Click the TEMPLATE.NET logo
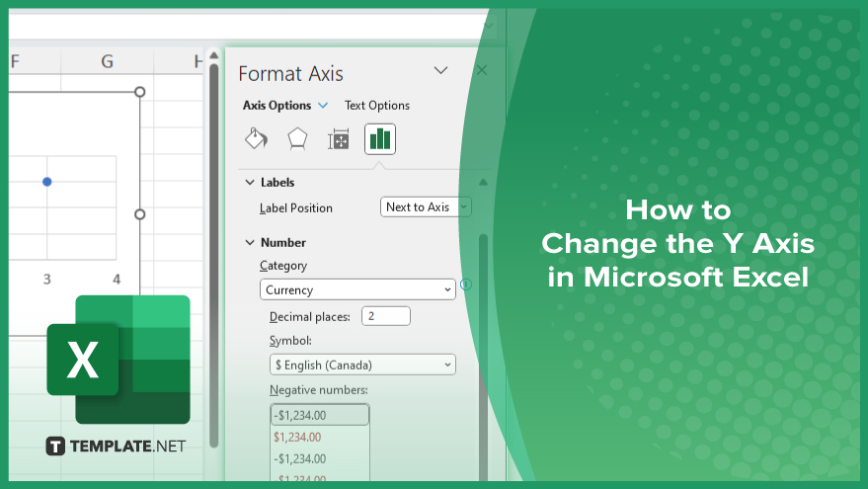868x489 pixels. (116, 447)
